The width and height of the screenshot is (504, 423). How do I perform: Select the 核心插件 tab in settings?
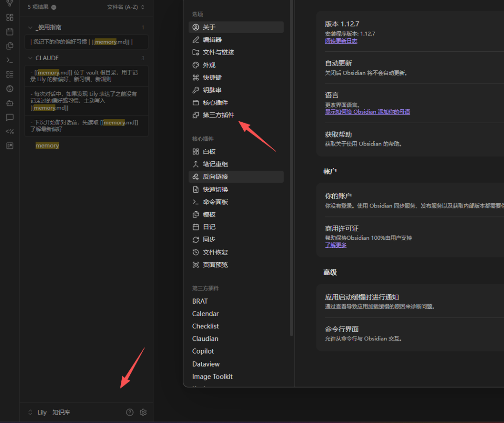coord(236,103)
